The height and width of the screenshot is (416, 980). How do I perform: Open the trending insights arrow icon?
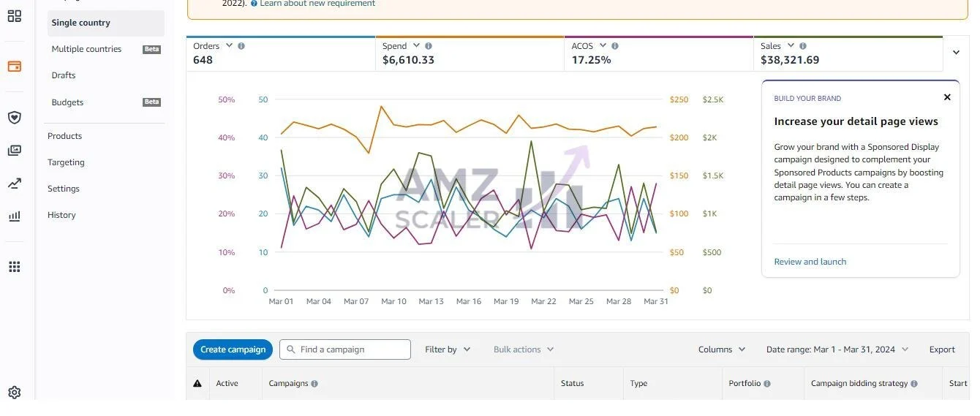tap(15, 184)
